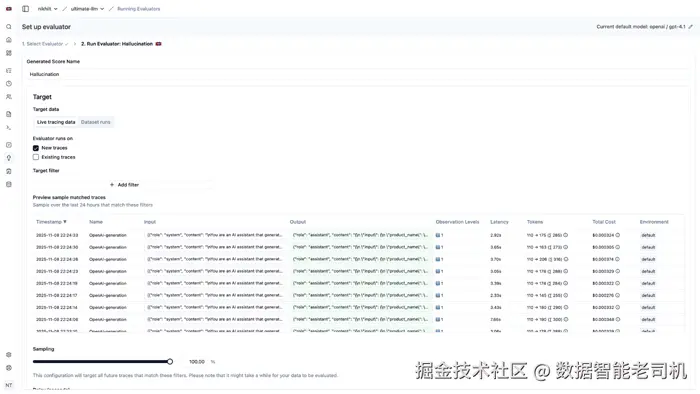Check the Existing traces checkbox
The image size is (700, 394).
(36, 157)
